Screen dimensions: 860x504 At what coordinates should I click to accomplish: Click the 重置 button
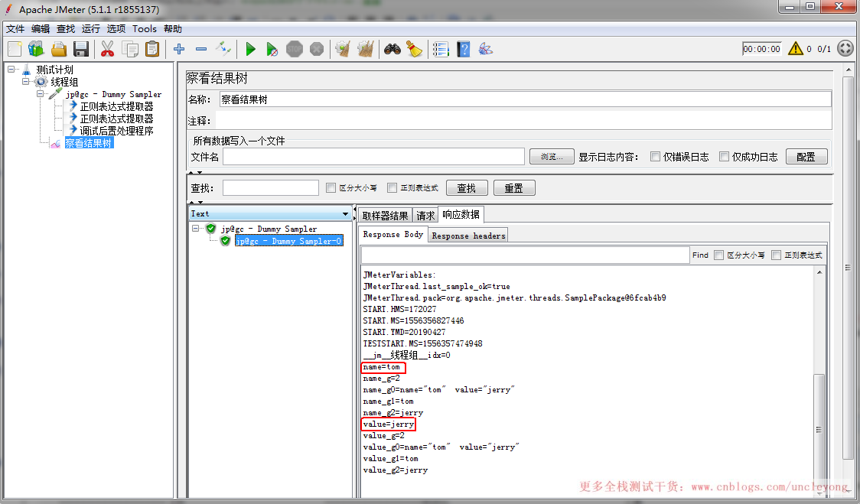click(x=514, y=187)
